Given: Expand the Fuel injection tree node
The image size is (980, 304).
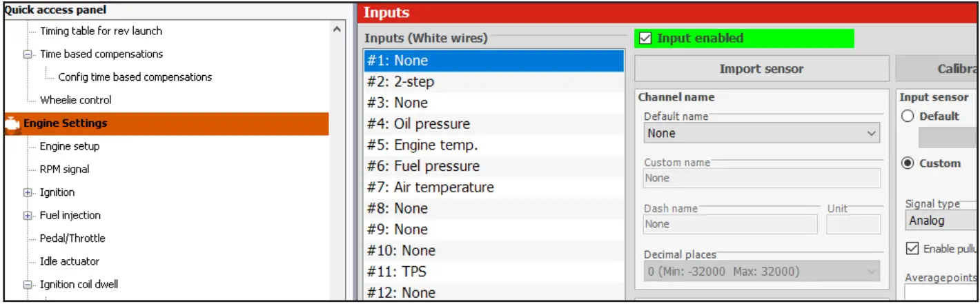Looking at the screenshot, I should [x=28, y=216].
